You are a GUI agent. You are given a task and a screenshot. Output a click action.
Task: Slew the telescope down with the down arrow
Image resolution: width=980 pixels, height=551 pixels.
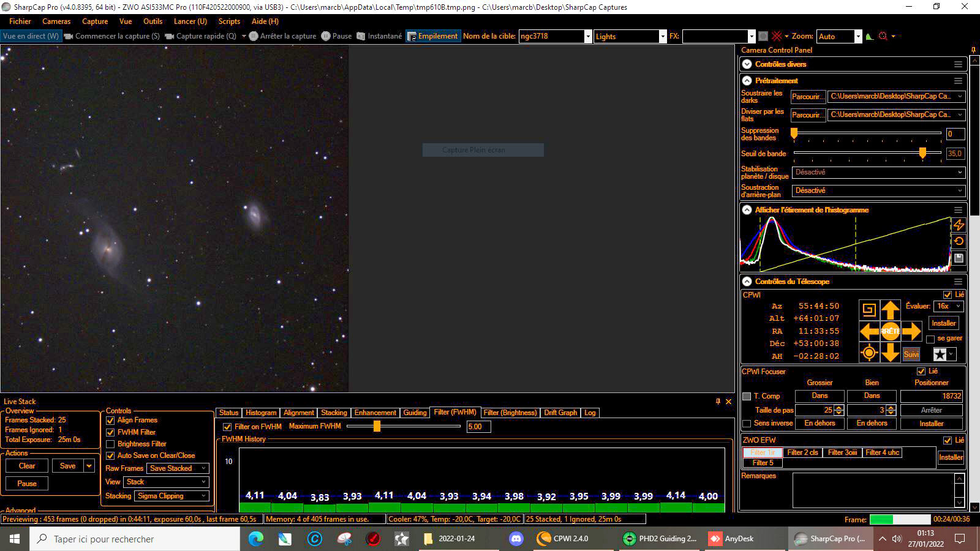point(890,352)
